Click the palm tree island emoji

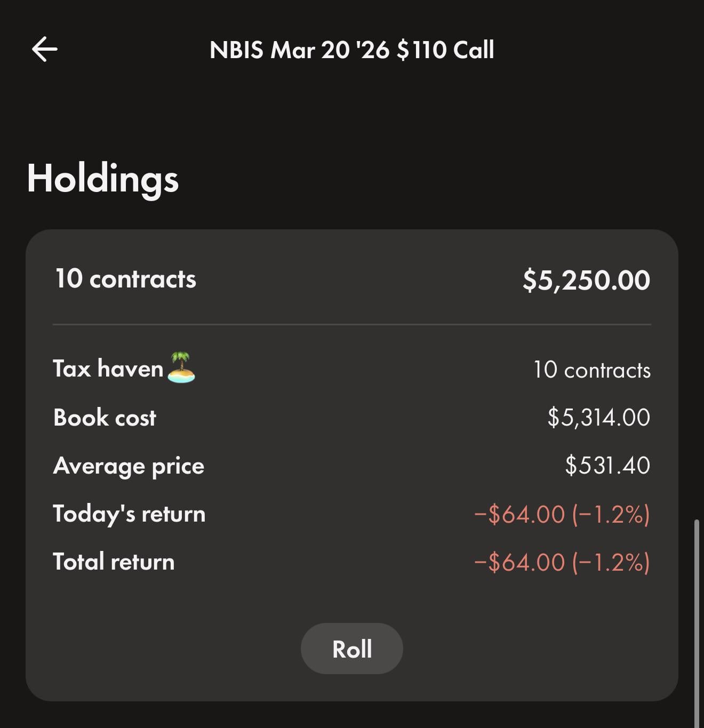(x=181, y=367)
